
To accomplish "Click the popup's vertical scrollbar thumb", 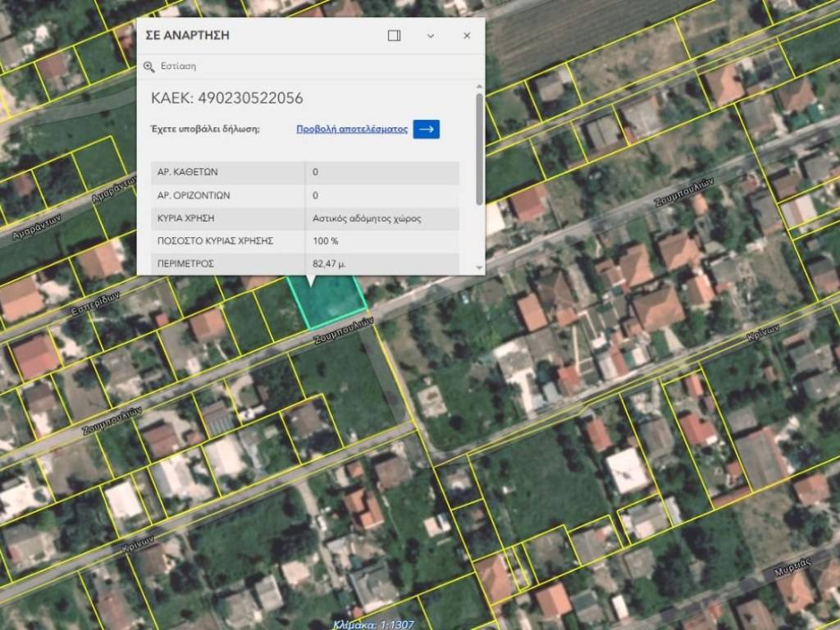I will point(479,148).
